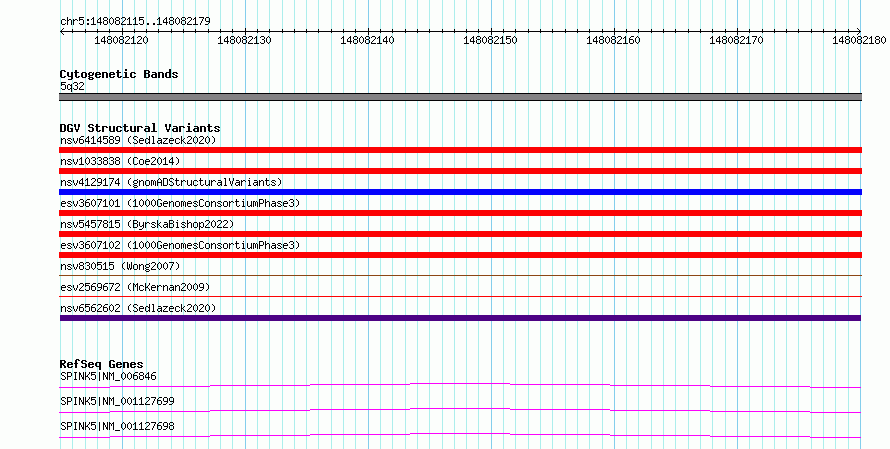
Task: Click thin brown line under nsv830515
Action: click(x=460, y=275)
